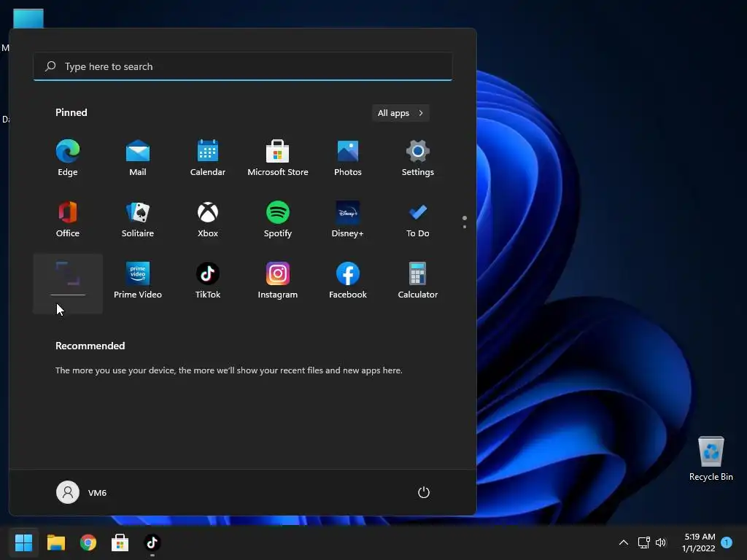The image size is (747, 560).
Task: Open the volume tray icon
Action: 661,542
